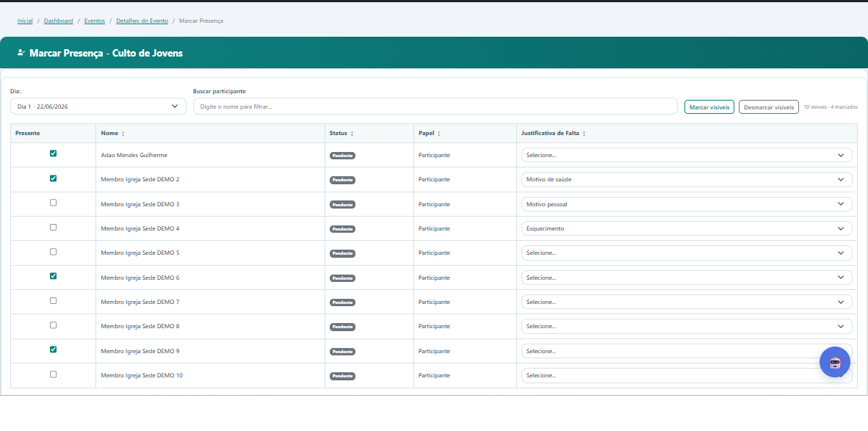Click the '10 visíveis · 4 marcados' counter

(x=831, y=106)
